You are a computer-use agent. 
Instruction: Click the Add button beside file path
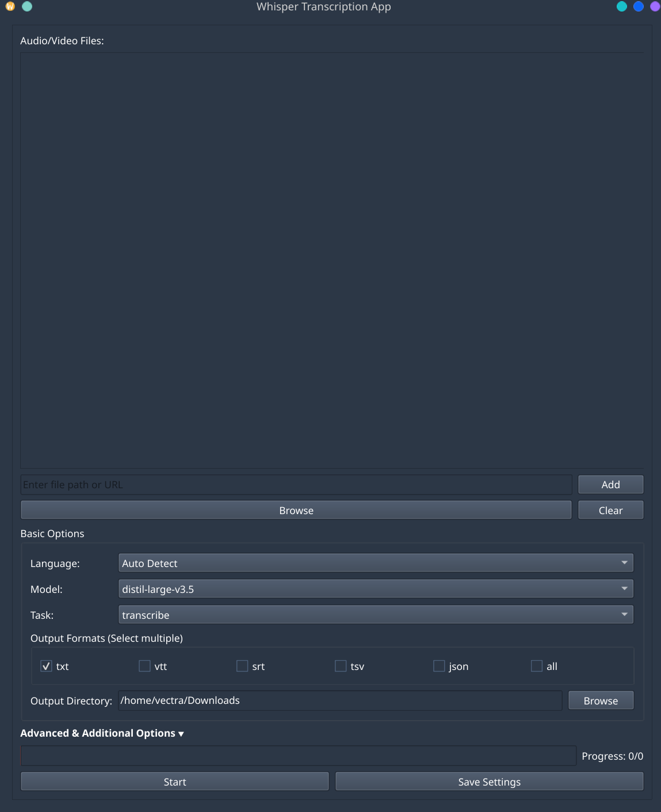(610, 485)
